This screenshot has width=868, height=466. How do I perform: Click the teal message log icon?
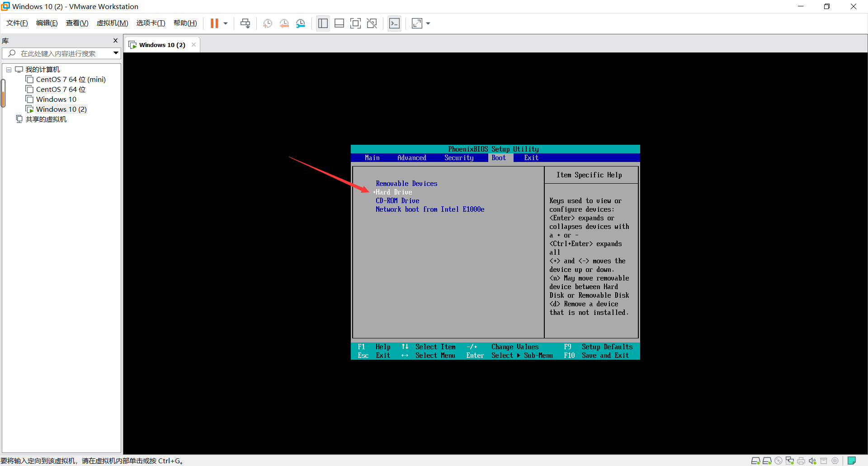pos(851,461)
